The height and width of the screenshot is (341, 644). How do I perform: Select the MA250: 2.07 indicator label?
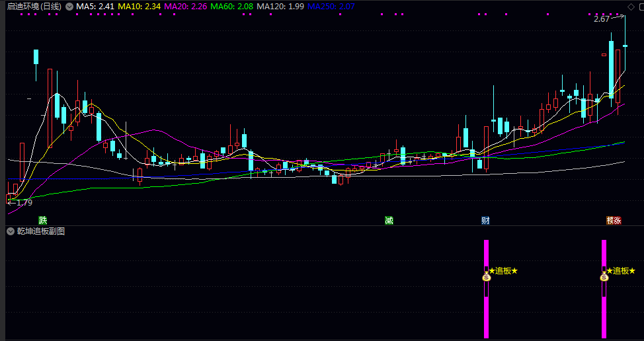[x=331, y=7]
